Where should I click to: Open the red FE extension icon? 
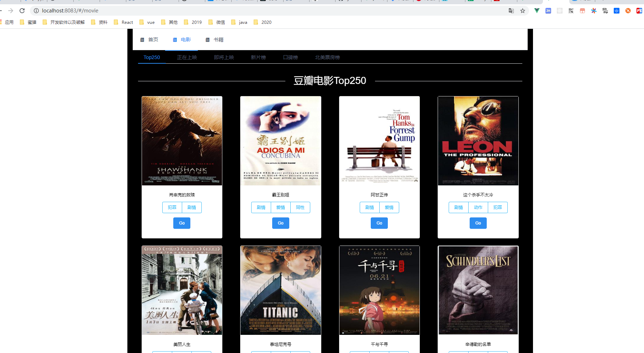[639, 11]
